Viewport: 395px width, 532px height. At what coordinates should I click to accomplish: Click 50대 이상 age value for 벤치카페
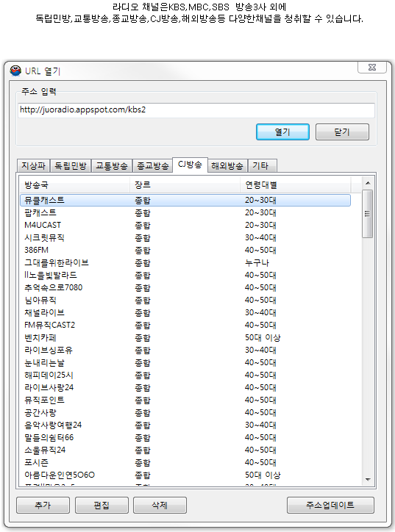(263, 338)
